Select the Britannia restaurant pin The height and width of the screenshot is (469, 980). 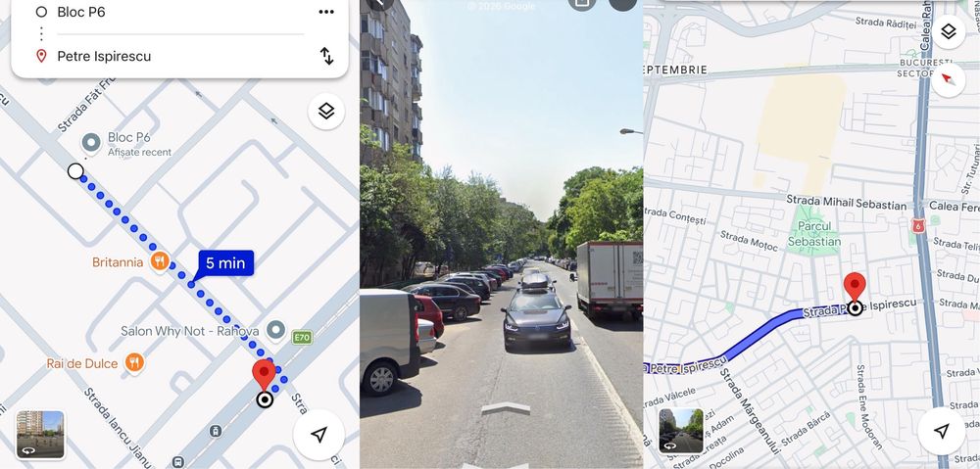[x=160, y=261]
